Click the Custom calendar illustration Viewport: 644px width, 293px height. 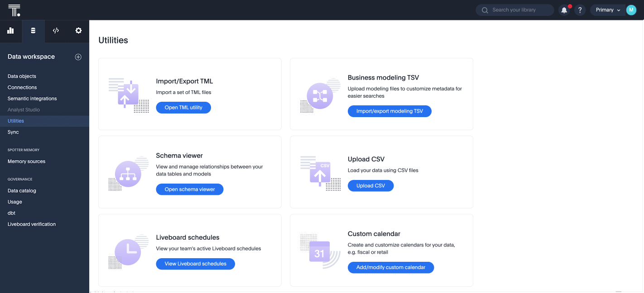coord(320,252)
